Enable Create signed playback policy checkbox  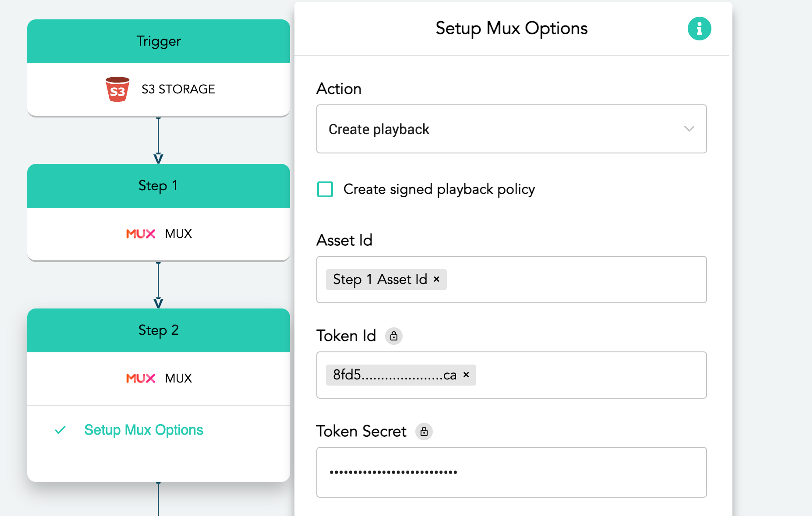pos(325,189)
